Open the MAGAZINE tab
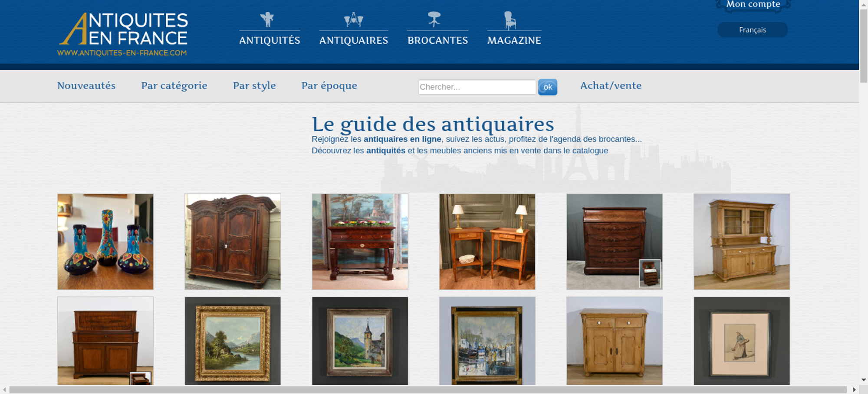Screen dimensions: 868x394 514,40
